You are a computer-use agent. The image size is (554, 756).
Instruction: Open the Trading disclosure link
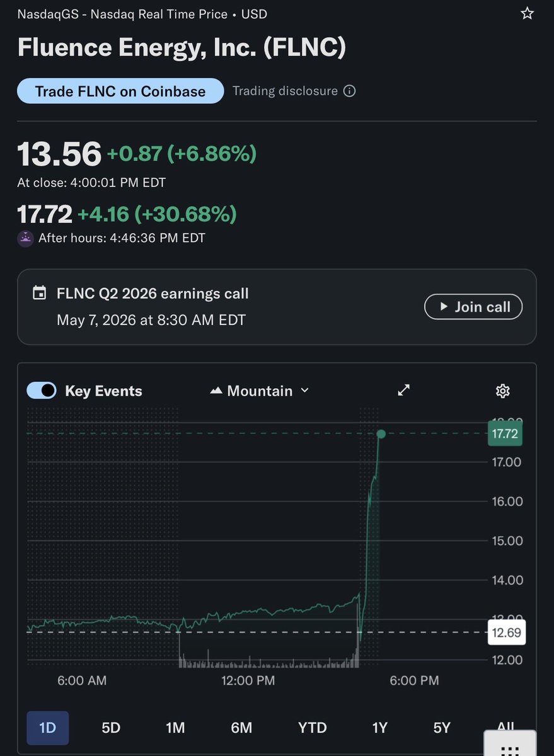click(285, 91)
